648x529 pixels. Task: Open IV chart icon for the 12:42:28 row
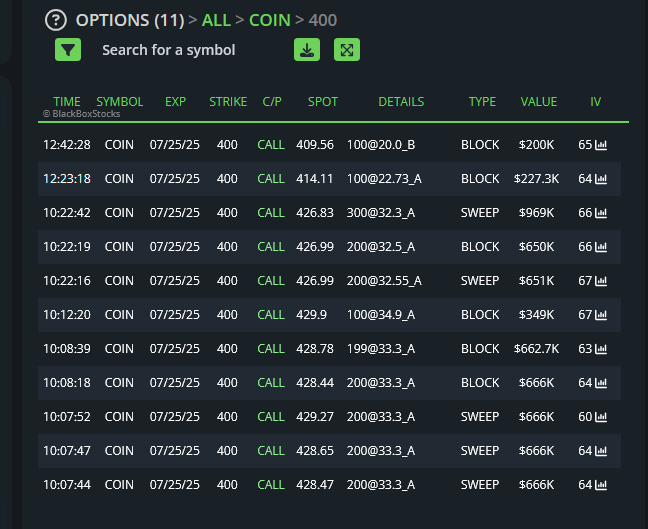(601, 145)
